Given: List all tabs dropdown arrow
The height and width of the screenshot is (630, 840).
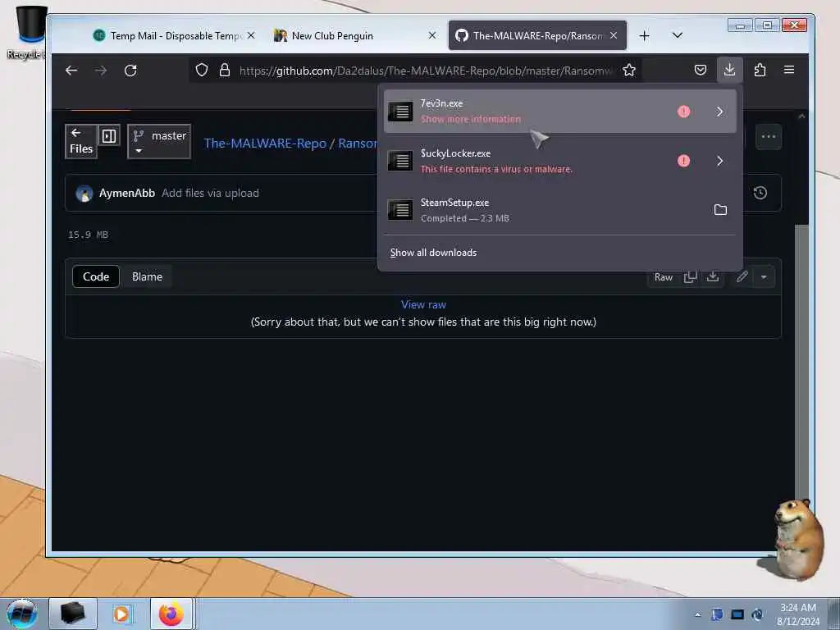Looking at the screenshot, I should (677, 35).
